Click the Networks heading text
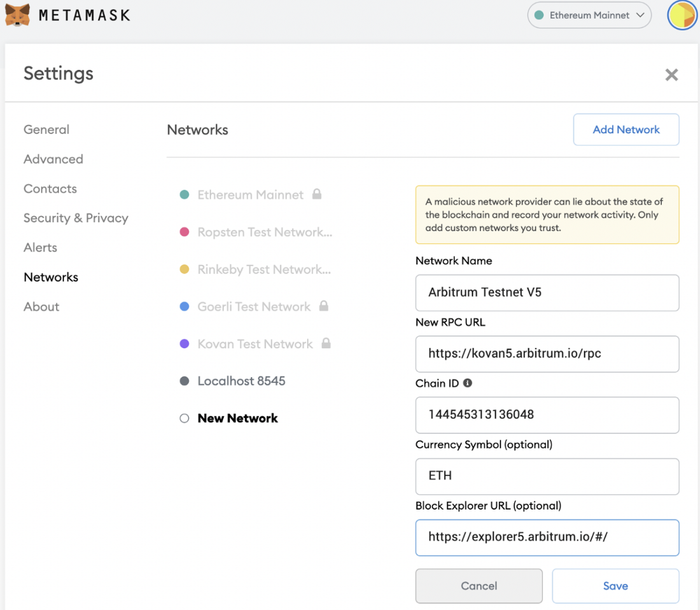The image size is (700, 610). (x=197, y=130)
